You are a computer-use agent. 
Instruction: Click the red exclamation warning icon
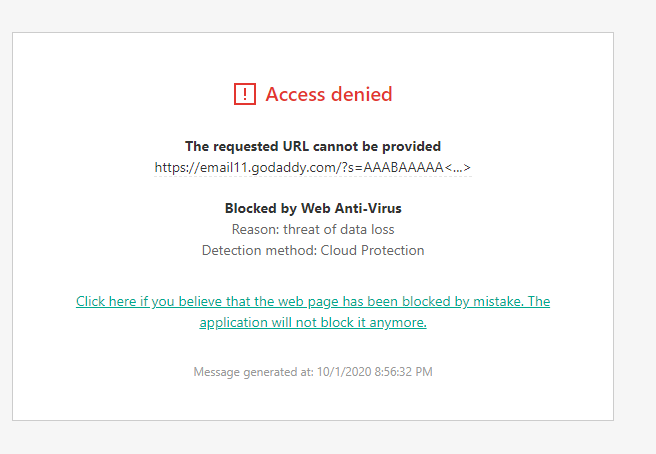[245, 94]
